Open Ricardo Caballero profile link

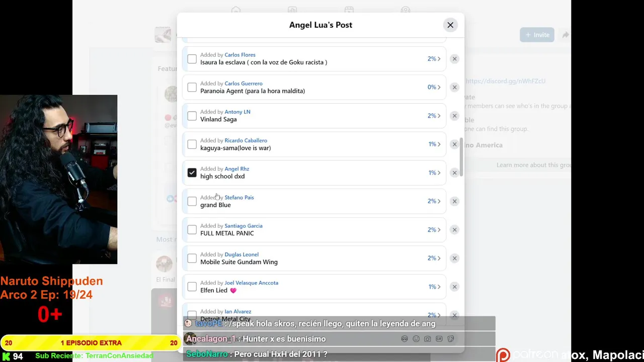[x=246, y=140]
